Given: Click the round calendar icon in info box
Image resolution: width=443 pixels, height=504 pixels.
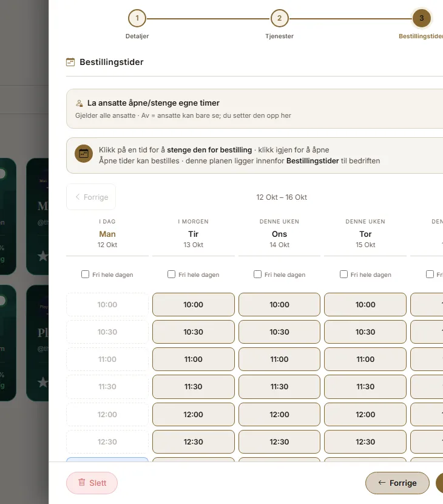Looking at the screenshot, I should 84,154.
